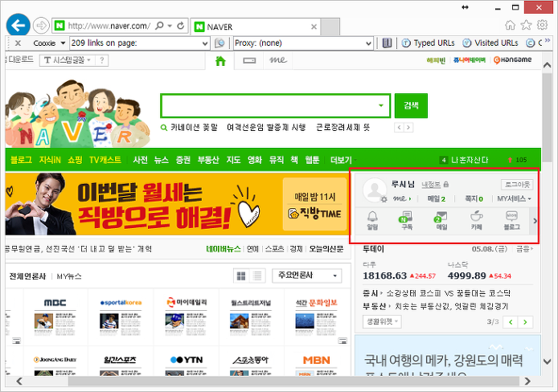Viewport: 558px width, 392px height.
Task: Open 블로그 in the green menu
Action: (21, 160)
